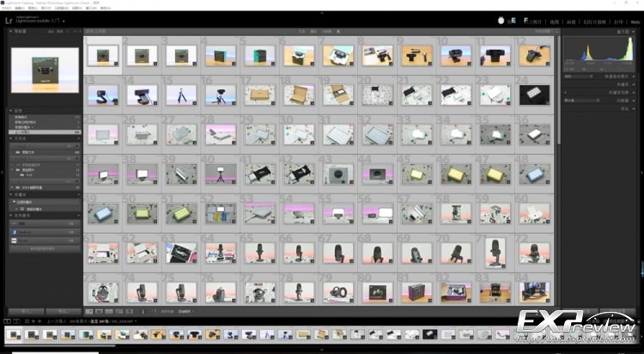Click the Facebook publish service icon

click(x=14, y=232)
